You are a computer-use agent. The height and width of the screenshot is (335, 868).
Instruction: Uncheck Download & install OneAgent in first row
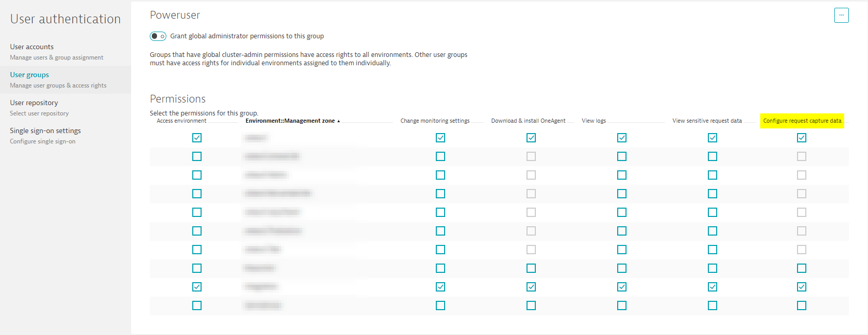[531, 138]
